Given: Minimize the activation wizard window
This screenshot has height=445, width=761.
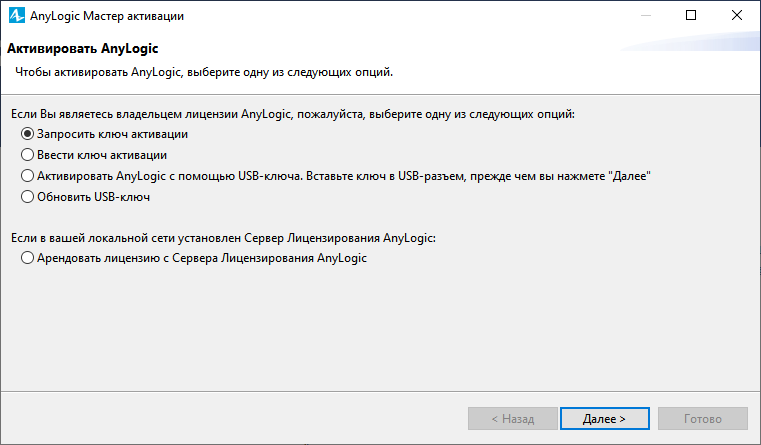Looking at the screenshot, I should pos(645,16).
